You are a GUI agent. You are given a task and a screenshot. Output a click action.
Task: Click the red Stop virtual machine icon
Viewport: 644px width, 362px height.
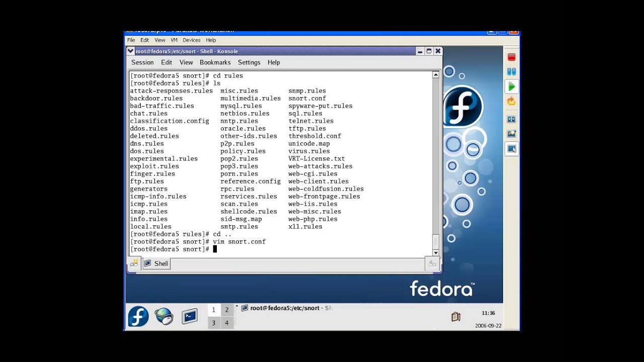(x=511, y=57)
